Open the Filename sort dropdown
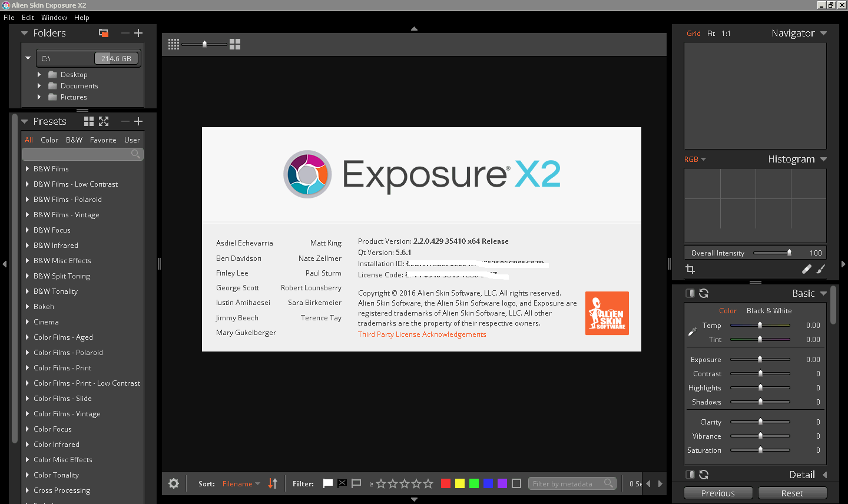The height and width of the screenshot is (504, 848). 241,483
